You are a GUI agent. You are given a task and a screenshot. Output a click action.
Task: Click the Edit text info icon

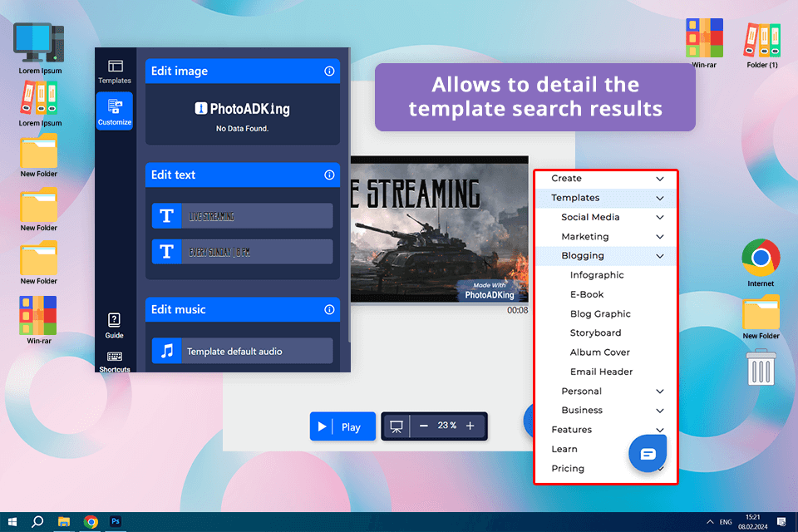pos(329,175)
